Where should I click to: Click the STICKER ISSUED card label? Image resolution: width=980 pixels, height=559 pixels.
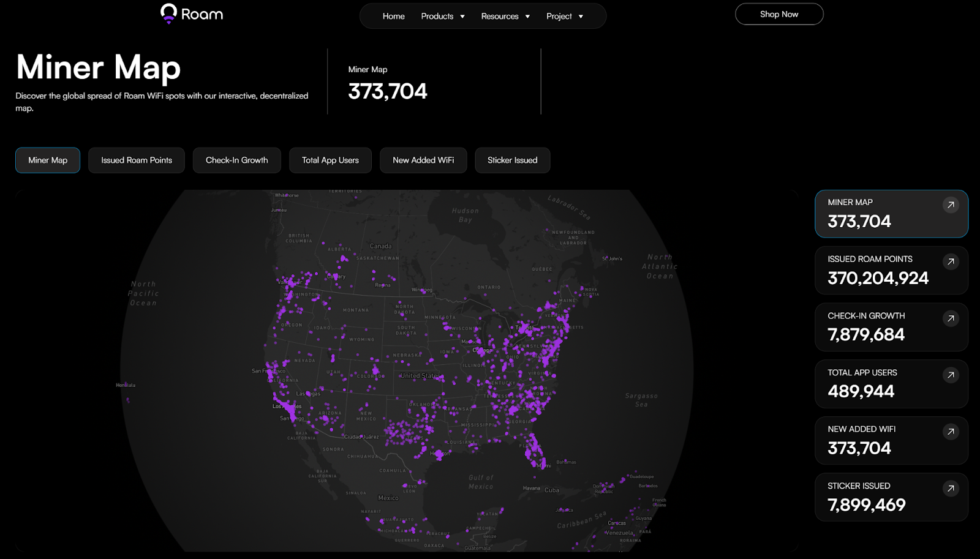pyautogui.click(x=859, y=486)
